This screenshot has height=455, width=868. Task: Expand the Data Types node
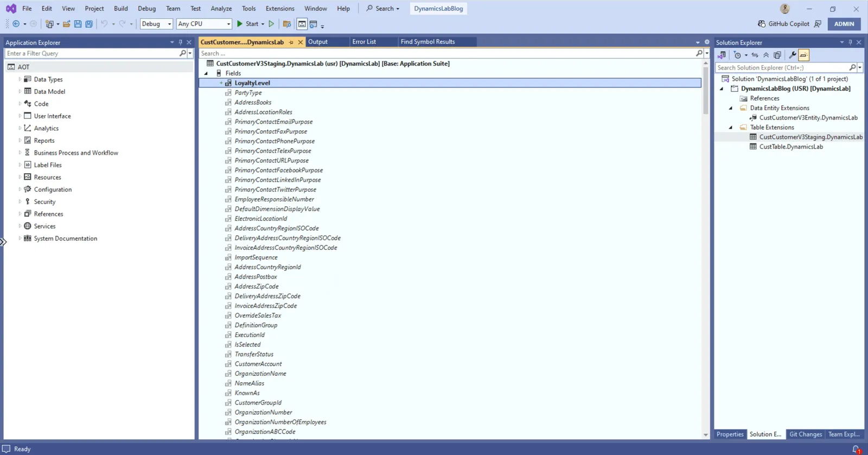[20, 79]
